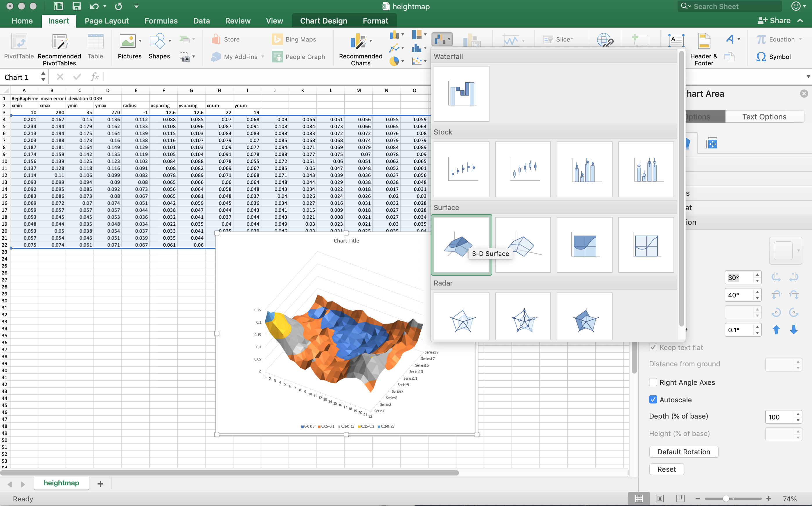Click the X Rotation 30° field
Viewport: 812px width, 506px height.
739,277
